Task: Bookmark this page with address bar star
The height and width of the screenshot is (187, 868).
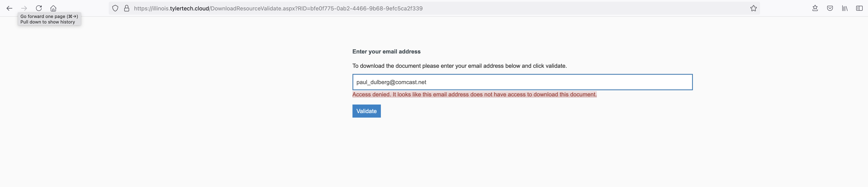Action: pos(753,8)
